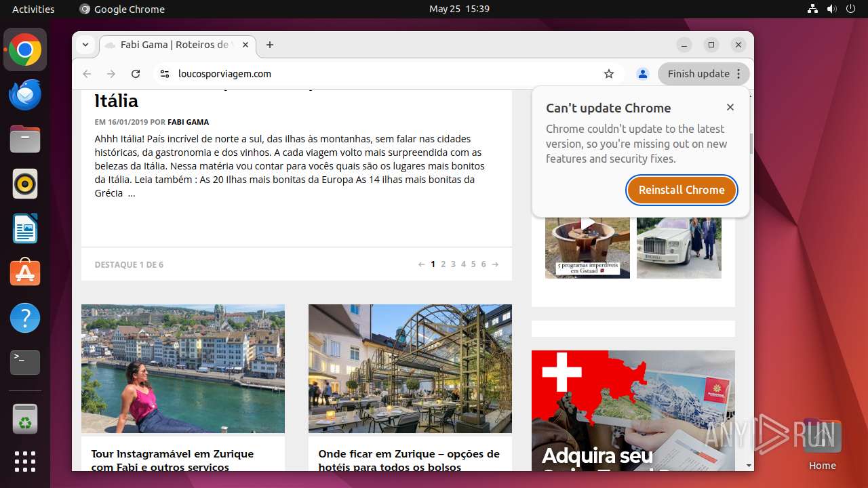Viewport: 868px width, 488px height.
Task: Open Help from the dock
Action: pos(25,318)
